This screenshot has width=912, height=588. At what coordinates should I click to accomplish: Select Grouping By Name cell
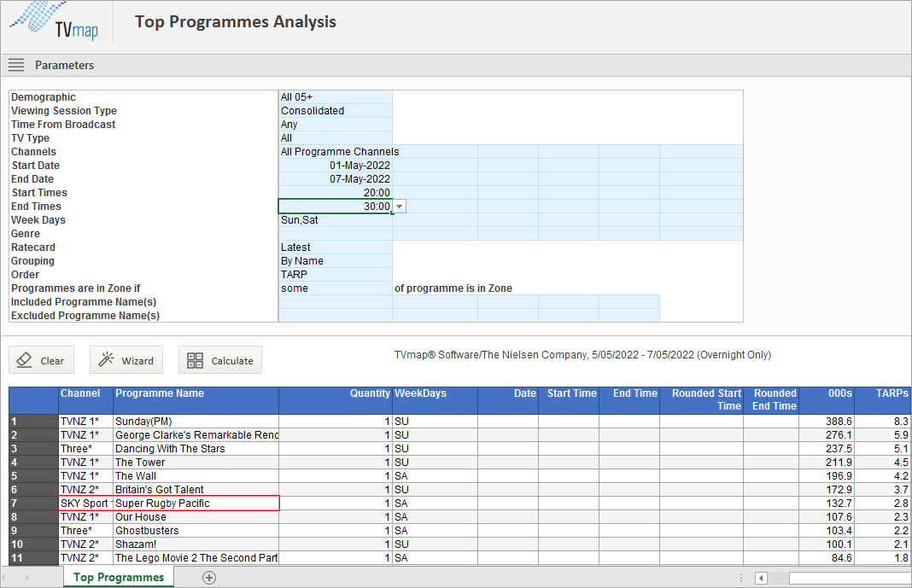coord(336,261)
